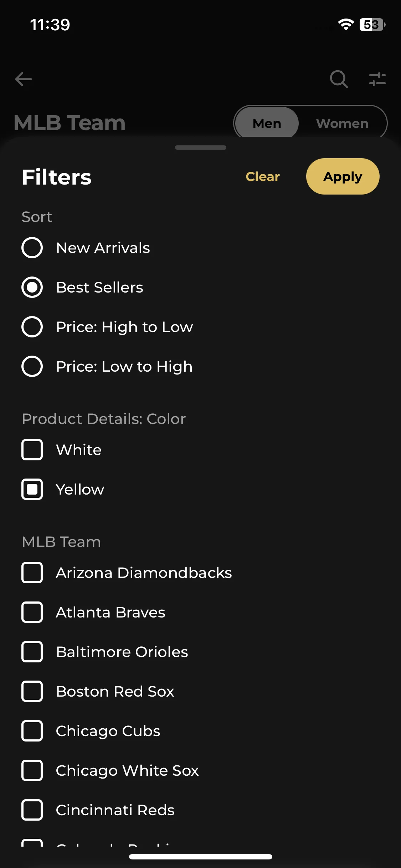Open search with the magnifier icon
Image resolution: width=401 pixels, height=868 pixels.
tap(339, 79)
